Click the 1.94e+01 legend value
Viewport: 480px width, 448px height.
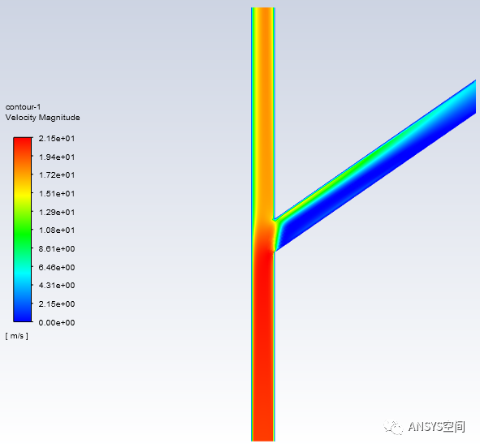pyautogui.click(x=57, y=157)
